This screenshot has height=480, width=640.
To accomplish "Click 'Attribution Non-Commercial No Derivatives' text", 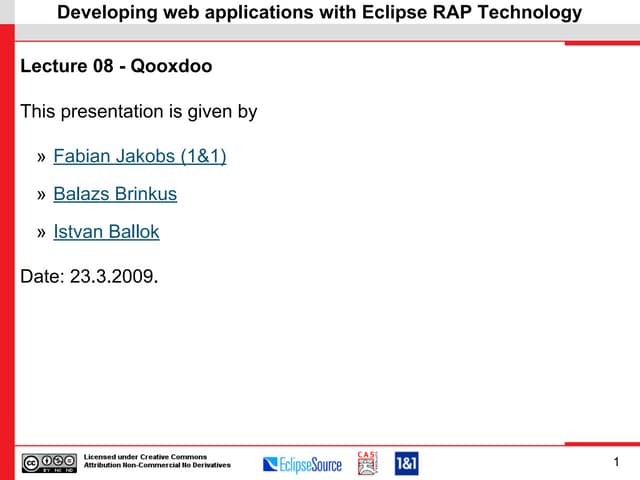I will [157, 466].
